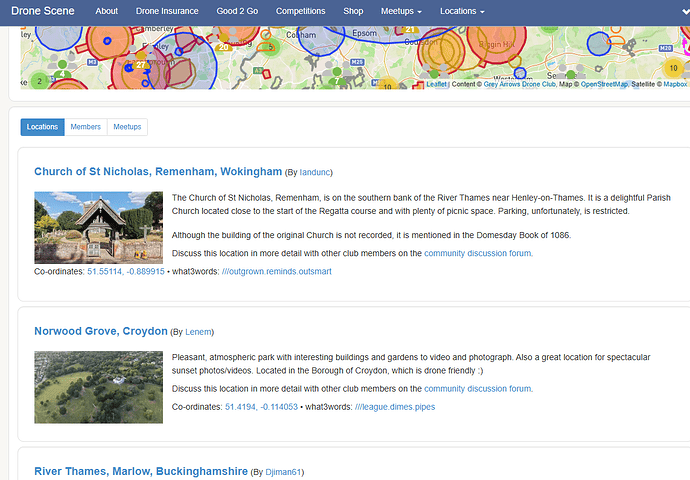Click the green cluster marker numbered 2

click(40, 81)
